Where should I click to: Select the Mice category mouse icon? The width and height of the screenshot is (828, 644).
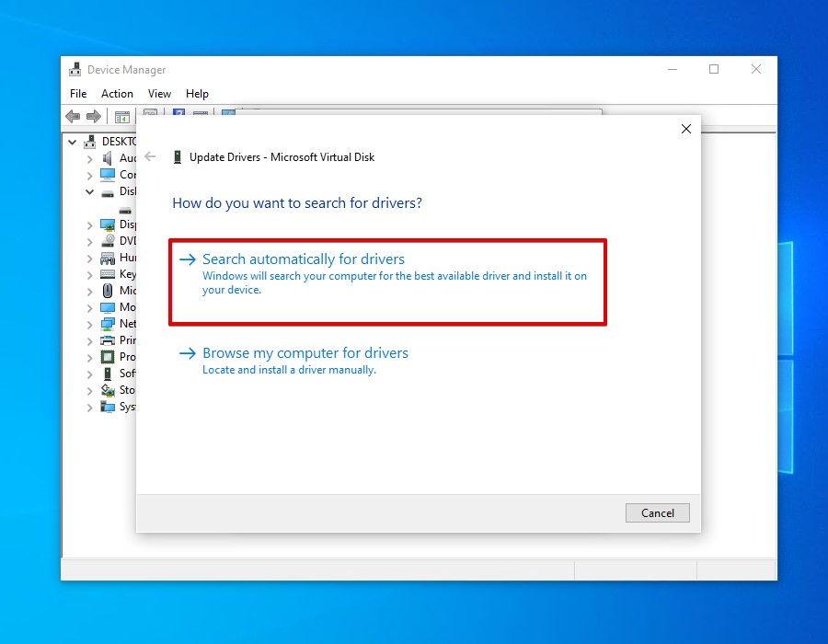108,291
